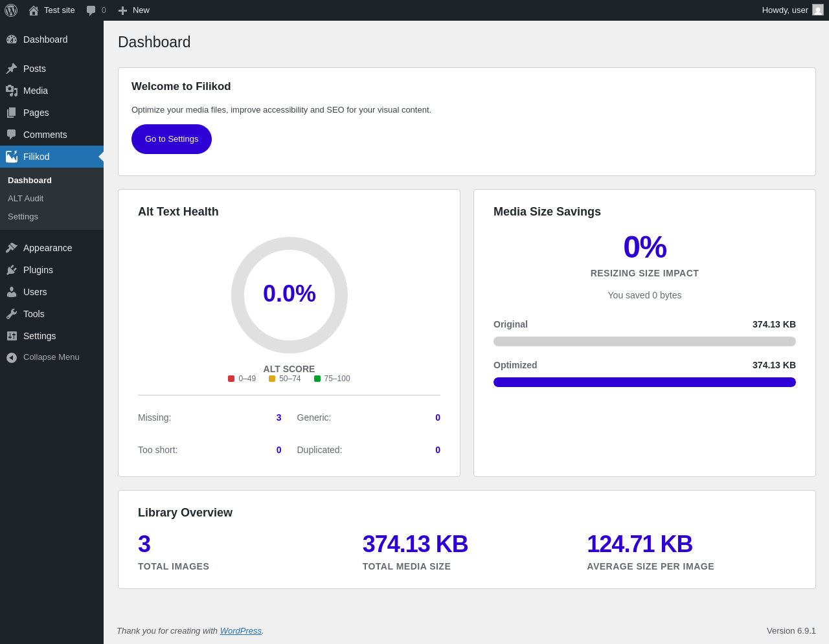Click the alt score donut chart

point(290,295)
